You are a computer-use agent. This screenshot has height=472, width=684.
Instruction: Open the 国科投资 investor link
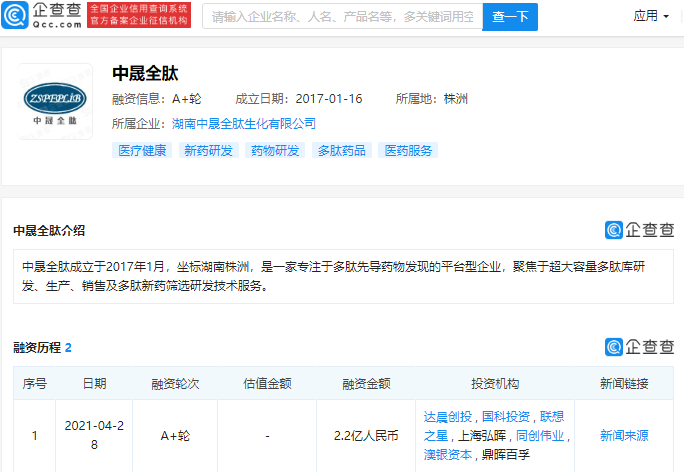pyautogui.click(x=506, y=417)
